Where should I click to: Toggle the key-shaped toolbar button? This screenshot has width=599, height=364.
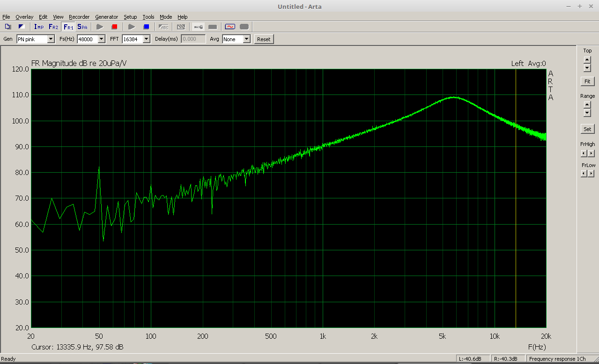pyautogui.click(x=199, y=27)
